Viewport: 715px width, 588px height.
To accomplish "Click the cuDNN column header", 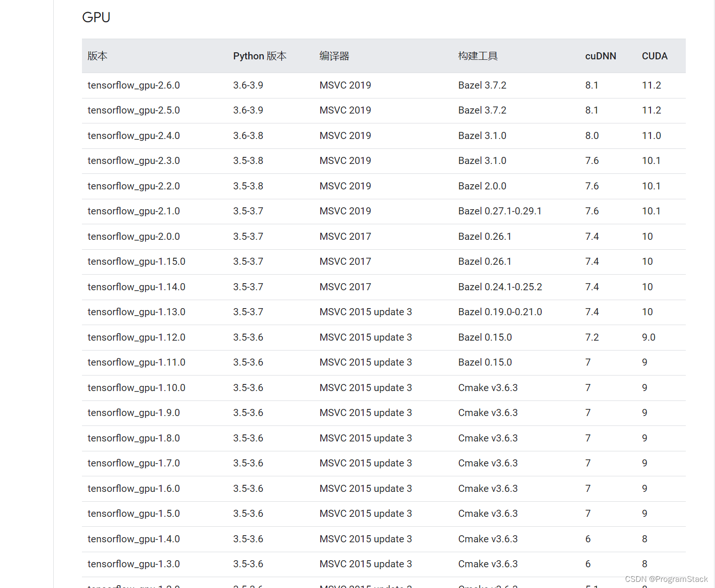I will click(601, 56).
